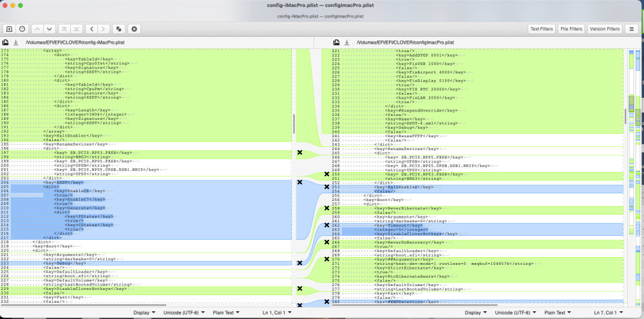Viewport: 644px width, 319px height.
Task: Click the X marker beside left line 204 SSDT
Action: coord(300,182)
